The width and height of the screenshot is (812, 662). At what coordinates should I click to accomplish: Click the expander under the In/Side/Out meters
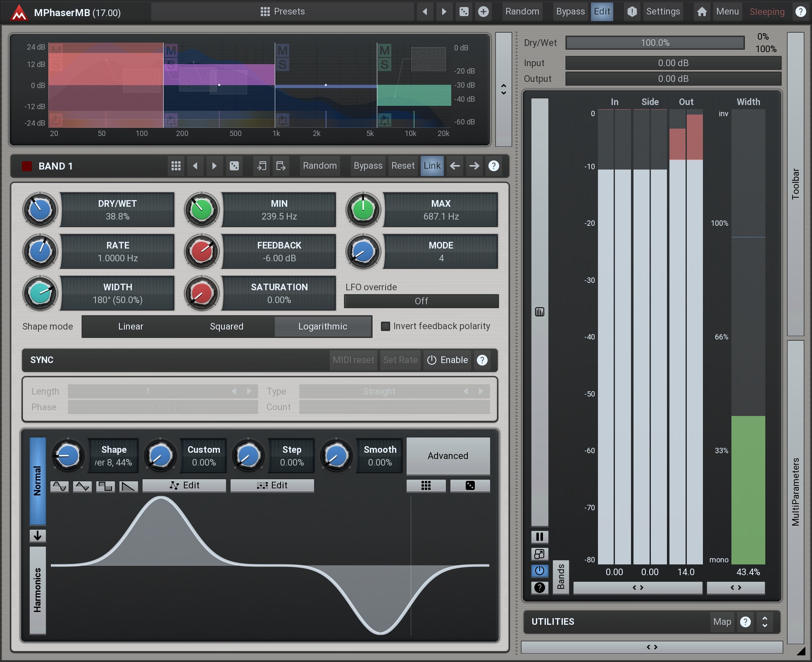[x=638, y=588]
